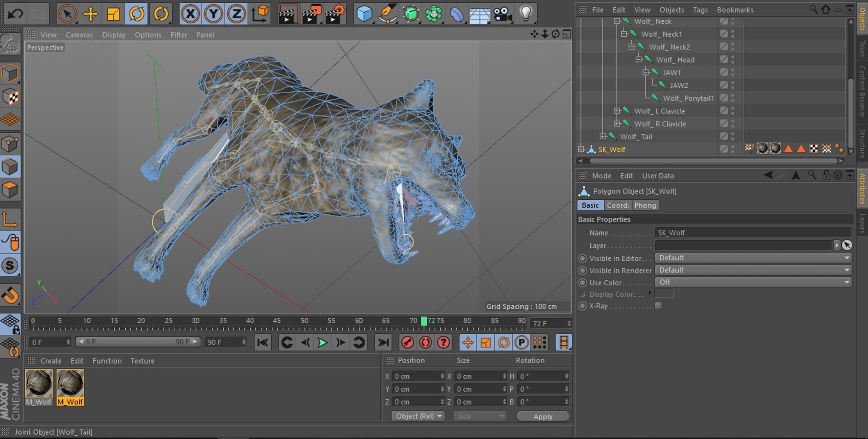Toggle X axis lock
This screenshot has height=439, width=868.
(190, 14)
